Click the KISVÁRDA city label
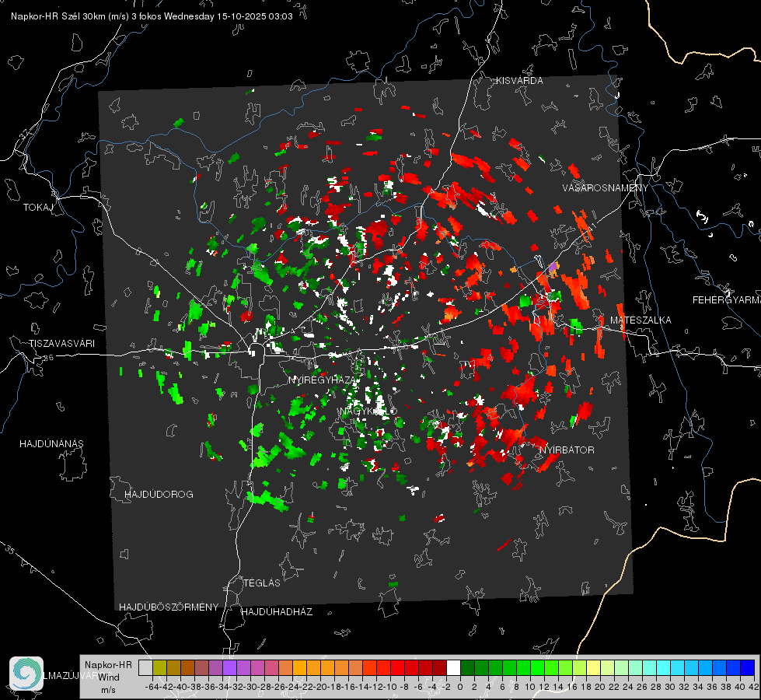761x700 pixels. [519, 81]
